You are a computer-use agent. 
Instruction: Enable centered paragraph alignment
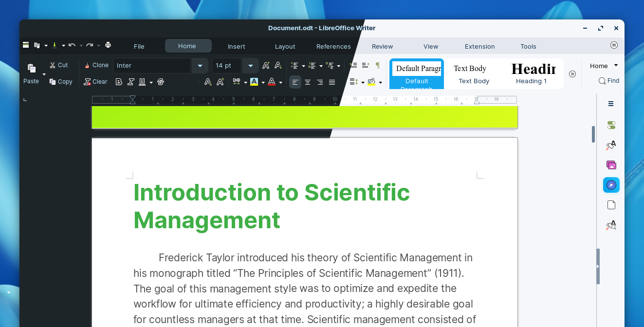(307, 82)
